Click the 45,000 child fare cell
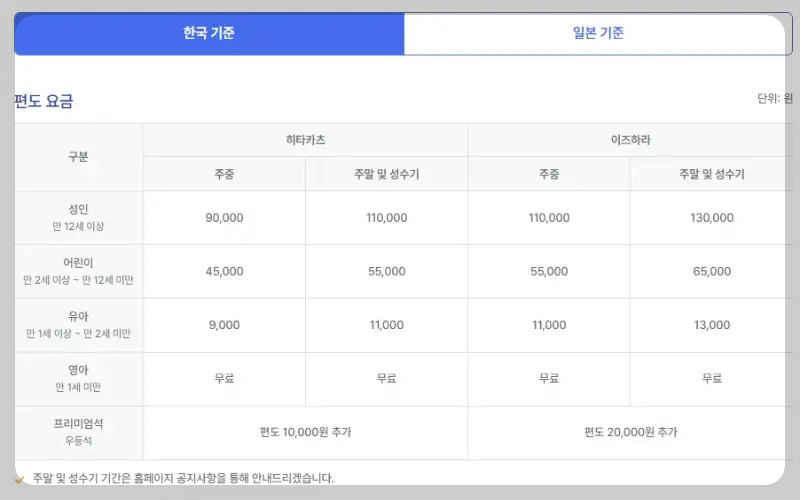This screenshot has width=800, height=500. pyautogui.click(x=224, y=271)
